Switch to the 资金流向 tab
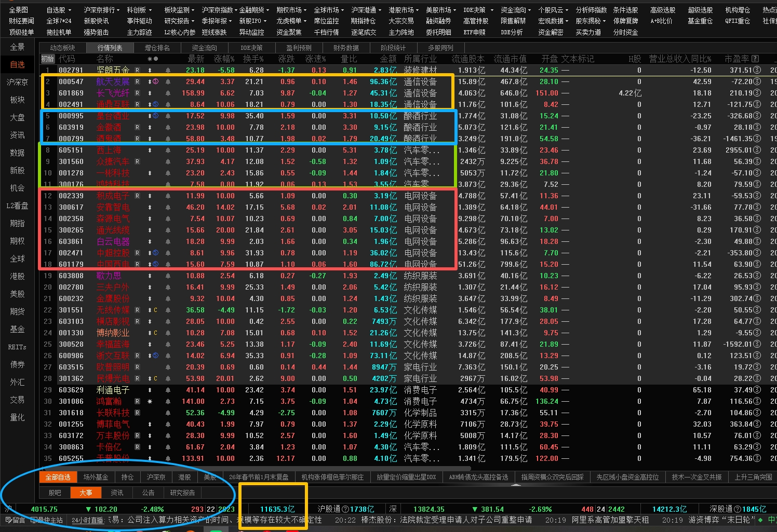 click(205, 48)
